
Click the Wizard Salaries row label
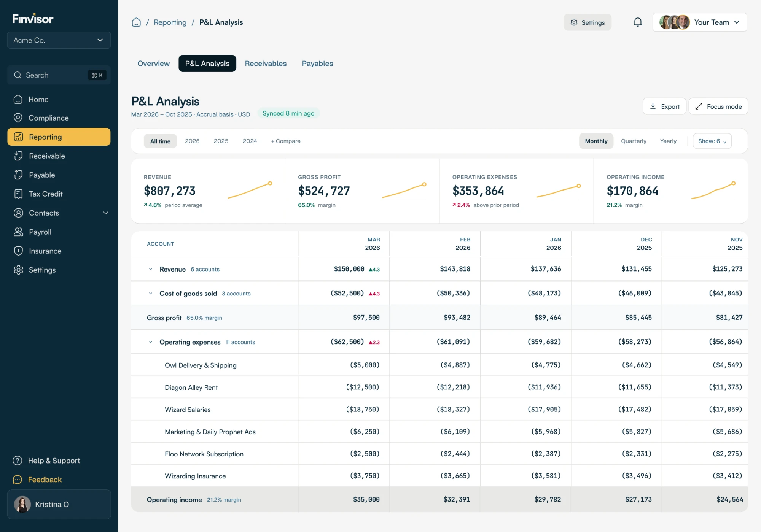pos(188,410)
